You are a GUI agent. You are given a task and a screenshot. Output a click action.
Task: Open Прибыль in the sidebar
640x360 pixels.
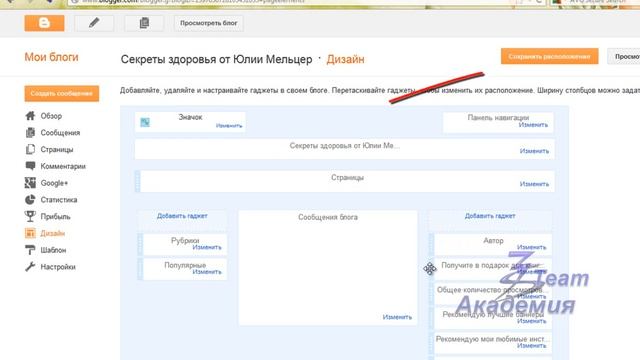tap(55, 217)
